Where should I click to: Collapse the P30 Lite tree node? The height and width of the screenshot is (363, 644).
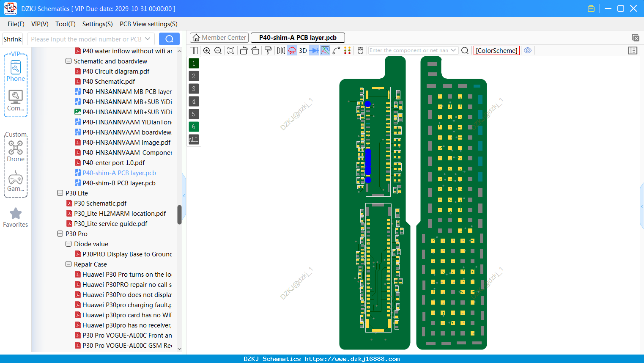[x=60, y=193]
